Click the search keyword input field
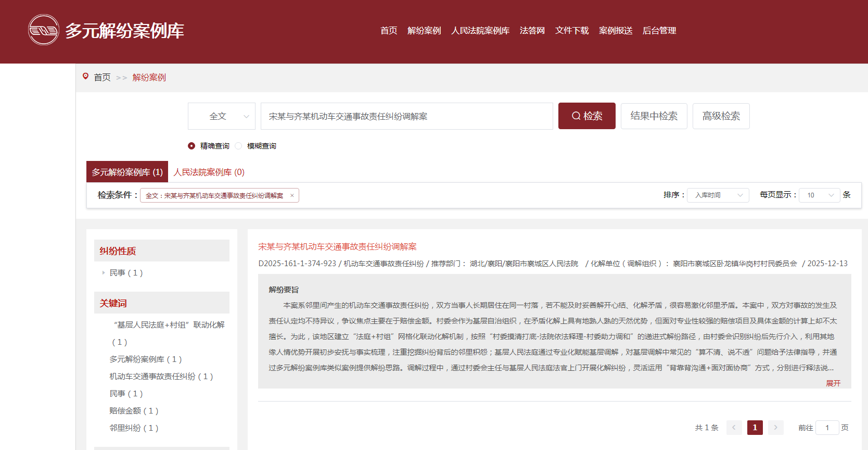 click(406, 116)
